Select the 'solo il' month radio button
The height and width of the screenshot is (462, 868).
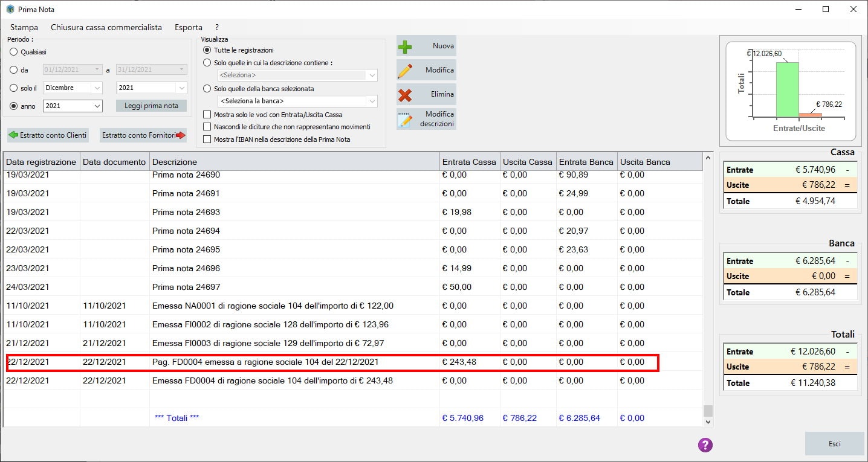click(14, 88)
